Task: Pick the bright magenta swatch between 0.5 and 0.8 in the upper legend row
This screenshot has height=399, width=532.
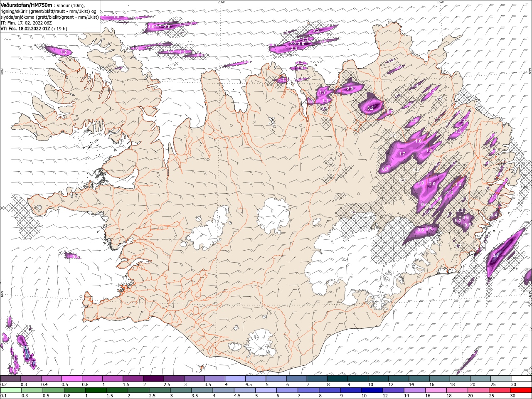Action: coord(71,379)
